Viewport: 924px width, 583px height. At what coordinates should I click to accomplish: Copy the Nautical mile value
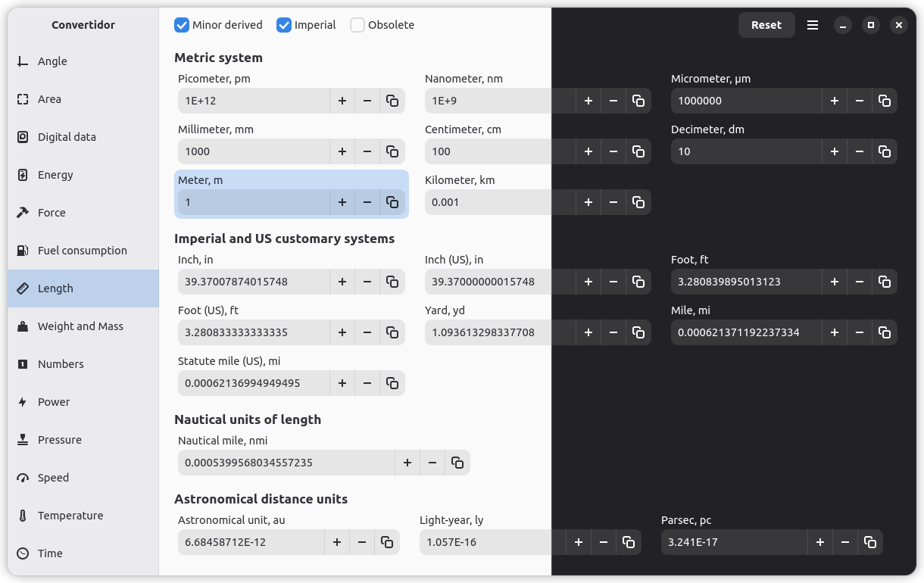457,463
